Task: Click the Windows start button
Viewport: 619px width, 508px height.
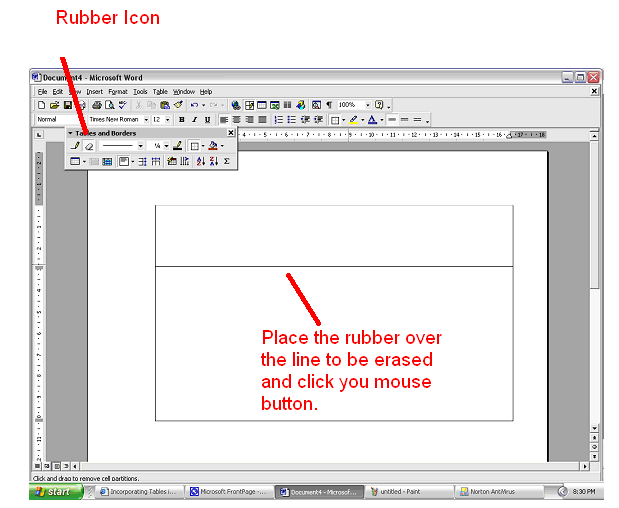Action: 55,492
